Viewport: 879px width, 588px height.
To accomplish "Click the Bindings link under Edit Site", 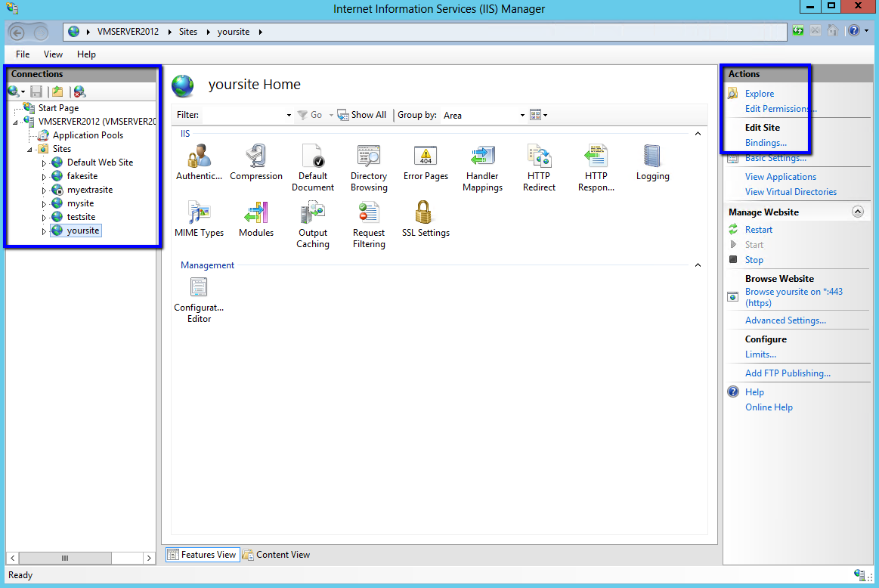I will (x=766, y=142).
